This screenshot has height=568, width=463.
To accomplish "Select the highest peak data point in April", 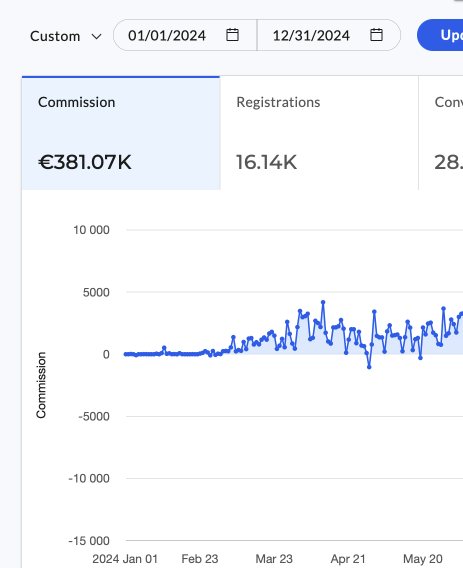I will coord(323,302).
